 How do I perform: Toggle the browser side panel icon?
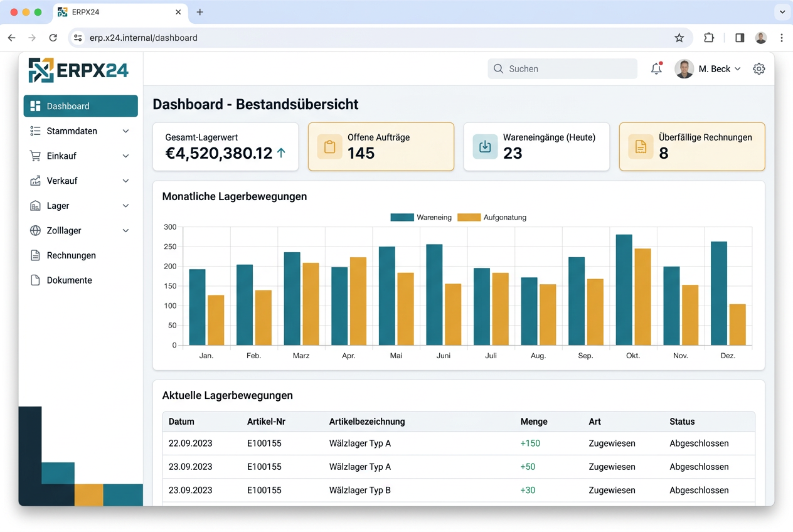740,38
